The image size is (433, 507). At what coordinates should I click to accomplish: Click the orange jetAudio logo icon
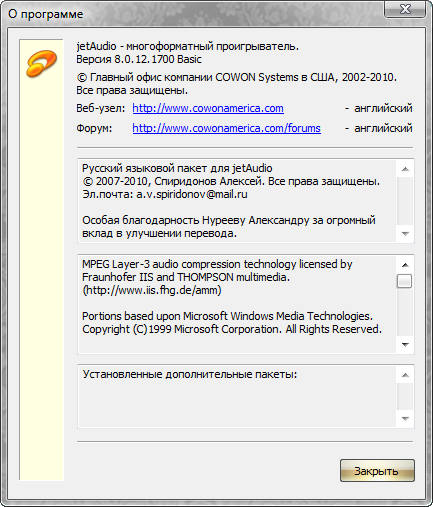41,63
